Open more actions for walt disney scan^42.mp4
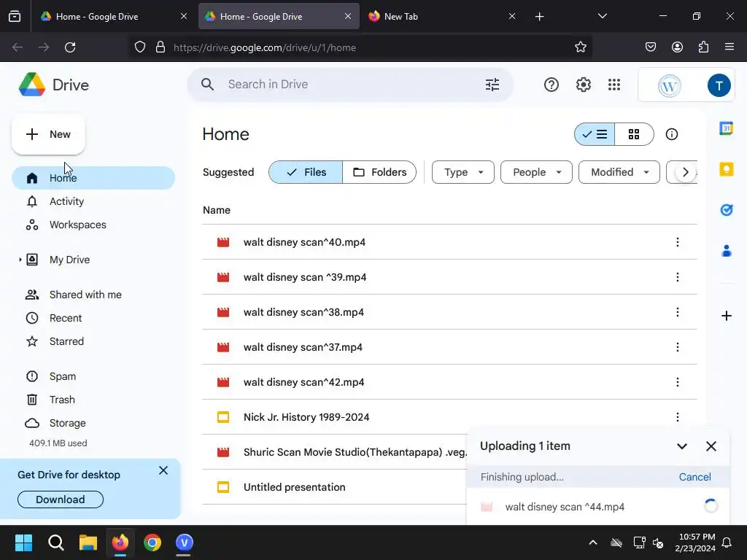This screenshot has width=747, height=560. coord(678,382)
